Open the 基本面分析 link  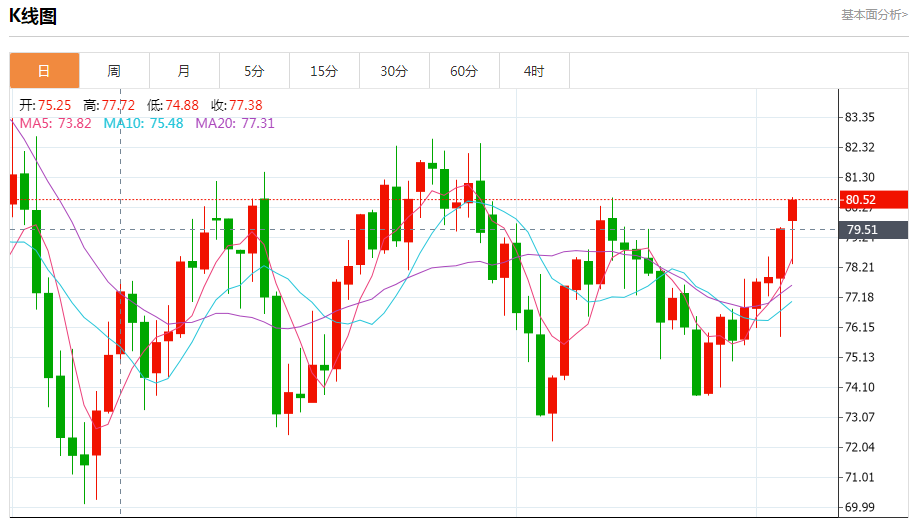coord(873,15)
